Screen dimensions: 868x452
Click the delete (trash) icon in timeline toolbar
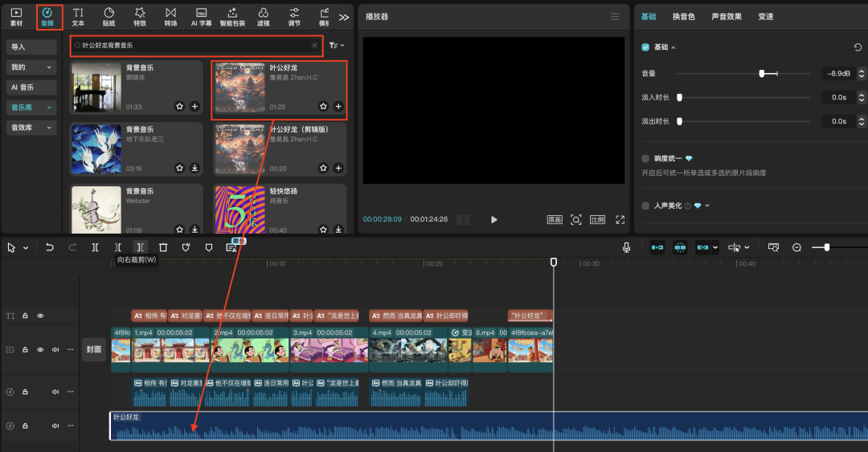click(163, 247)
